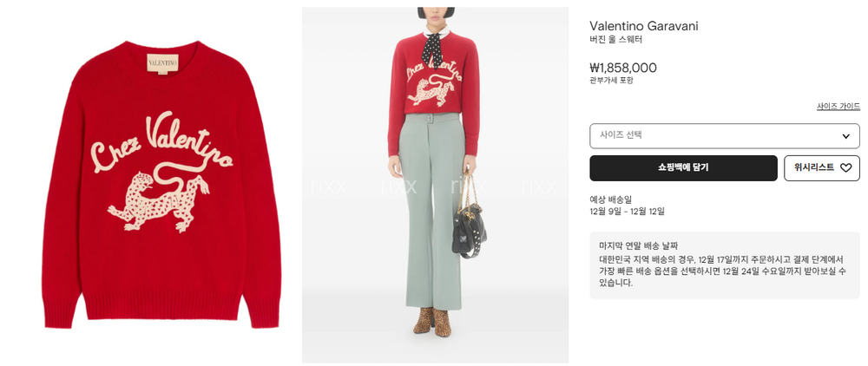Click the 관부가세 포함 tax note
The image size is (868, 366).
pos(611,80)
